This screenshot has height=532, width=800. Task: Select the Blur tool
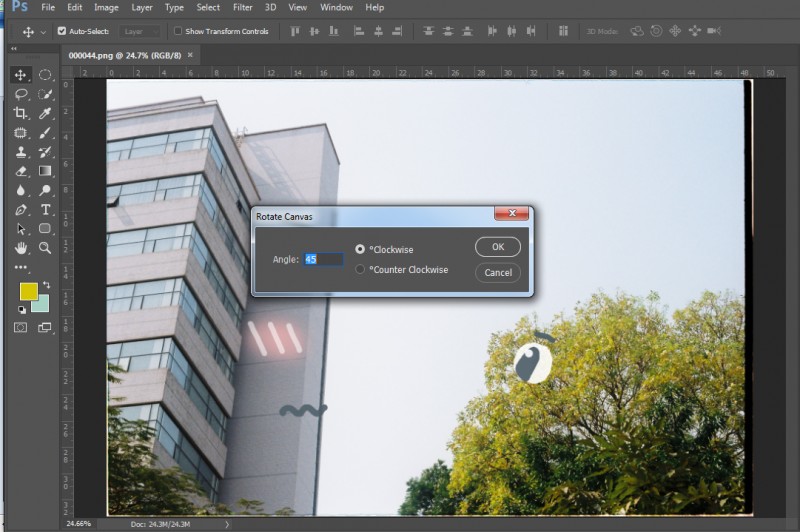[20, 191]
